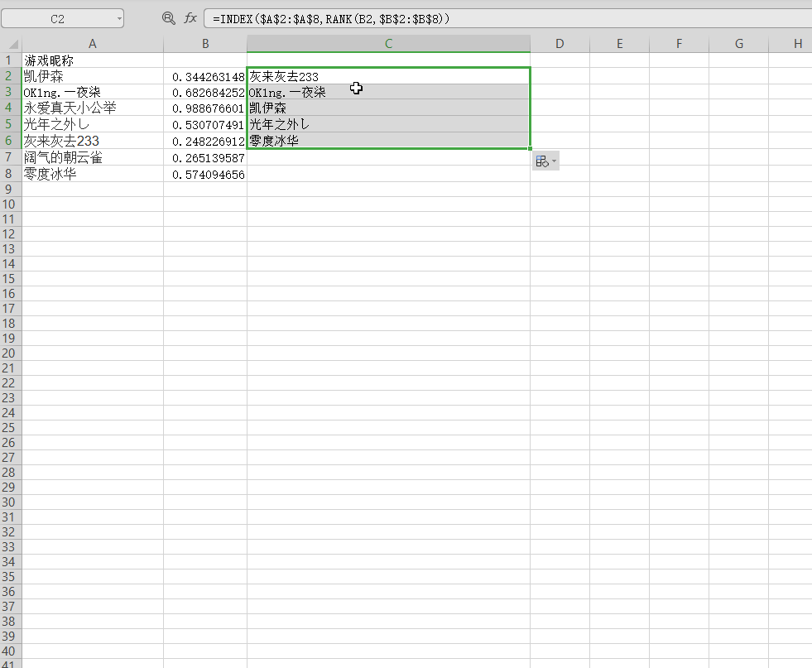Image resolution: width=812 pixels, height=668 pixels.
Task: Select column G header
Action: pos(738,44)
